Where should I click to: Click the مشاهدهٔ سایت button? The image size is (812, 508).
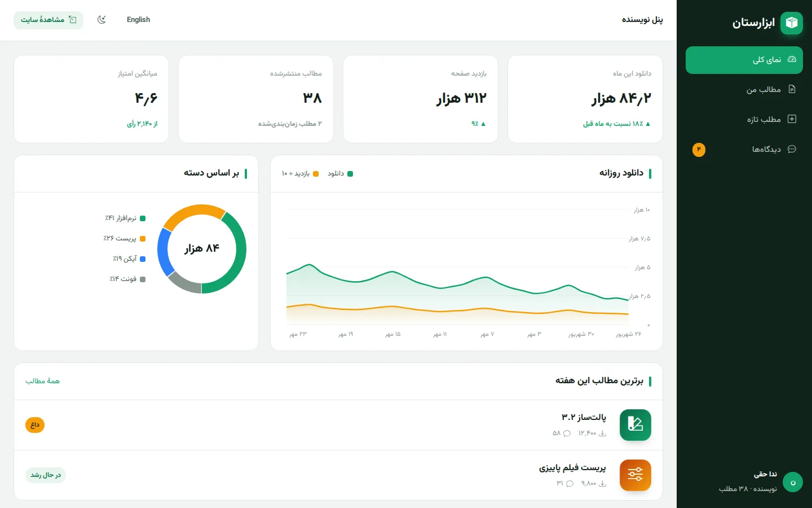pos(48,20)
